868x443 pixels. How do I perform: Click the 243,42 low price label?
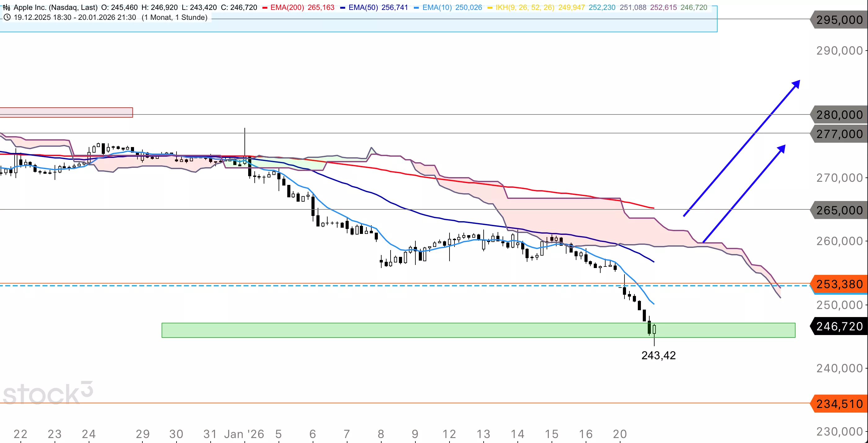tap(658, 356)
